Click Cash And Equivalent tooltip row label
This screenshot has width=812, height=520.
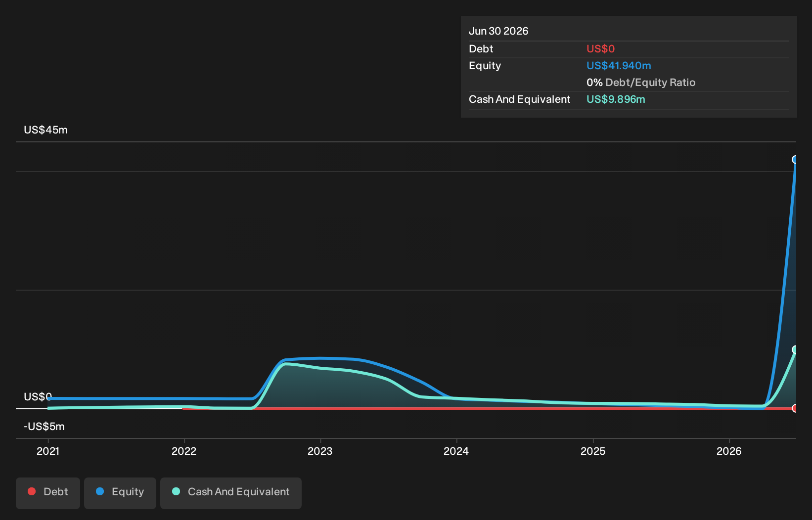(519, 99)
